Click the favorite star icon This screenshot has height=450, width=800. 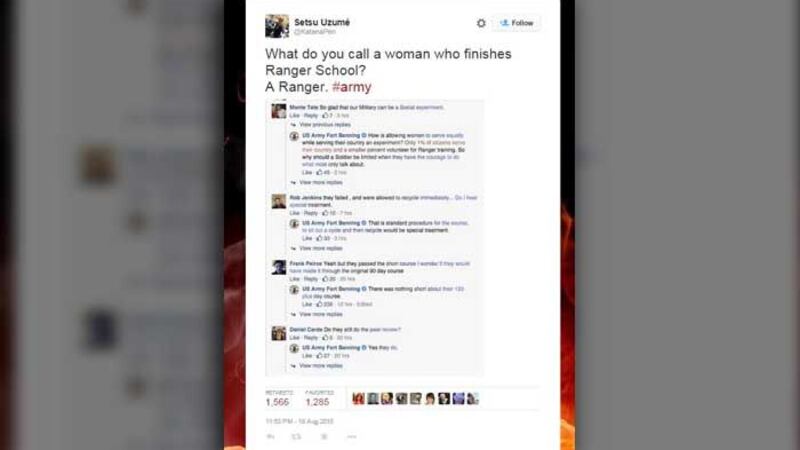(x=324, y=437)
